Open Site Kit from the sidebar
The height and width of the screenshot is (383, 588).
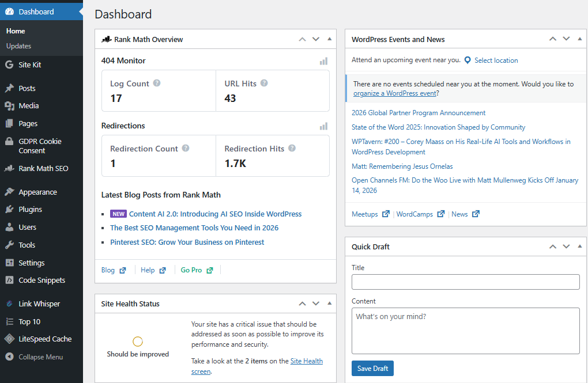29,65
